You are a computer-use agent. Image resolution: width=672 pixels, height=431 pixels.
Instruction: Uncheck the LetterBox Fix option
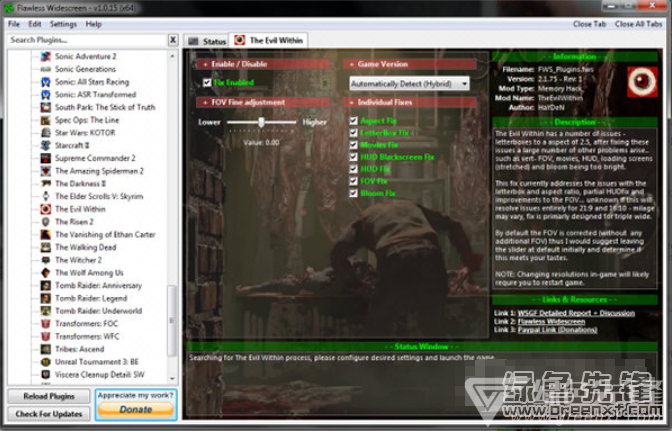(x=353, y=133)
